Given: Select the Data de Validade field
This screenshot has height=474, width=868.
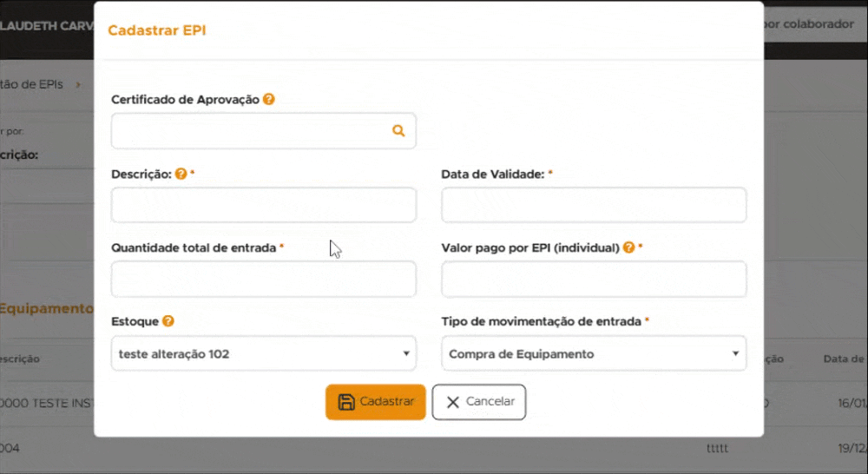Looking at the screenshot, I should pos(594,206).
